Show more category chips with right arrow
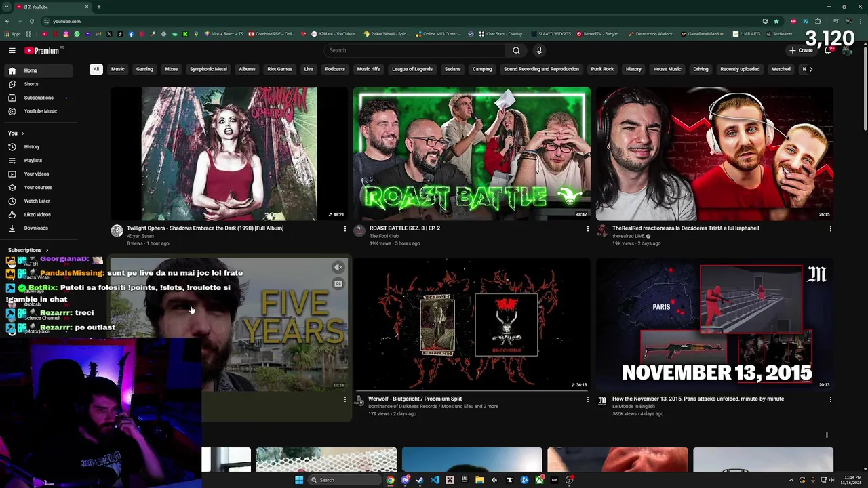 coord(810,69)
